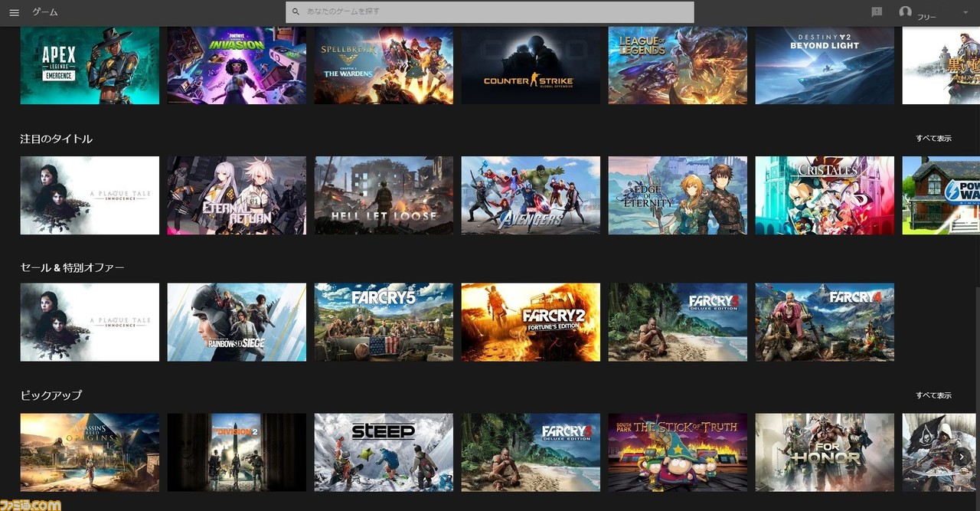Screen dimensions: 980x511
Task: Select Eternal Return tile
Action: 237,195
